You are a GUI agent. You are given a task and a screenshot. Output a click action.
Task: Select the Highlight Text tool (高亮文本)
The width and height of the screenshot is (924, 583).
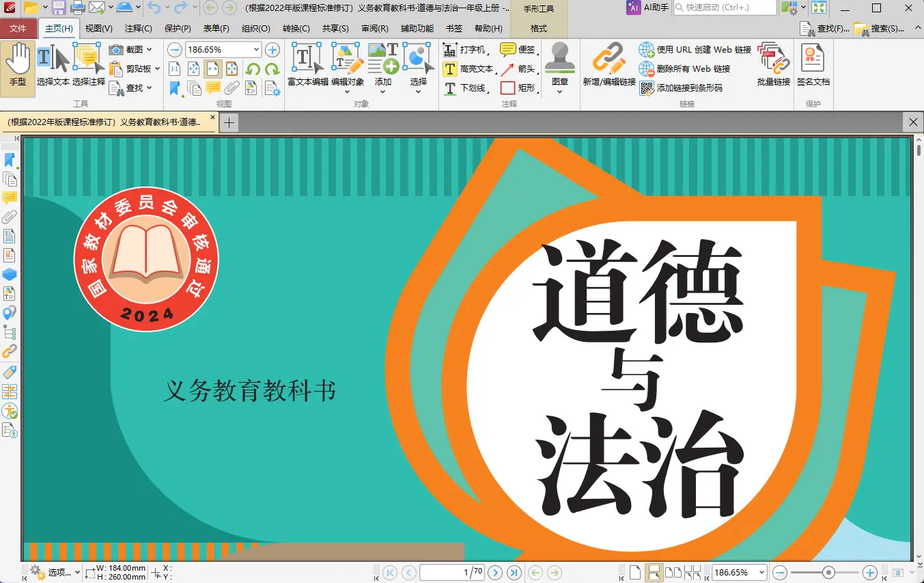468,69
